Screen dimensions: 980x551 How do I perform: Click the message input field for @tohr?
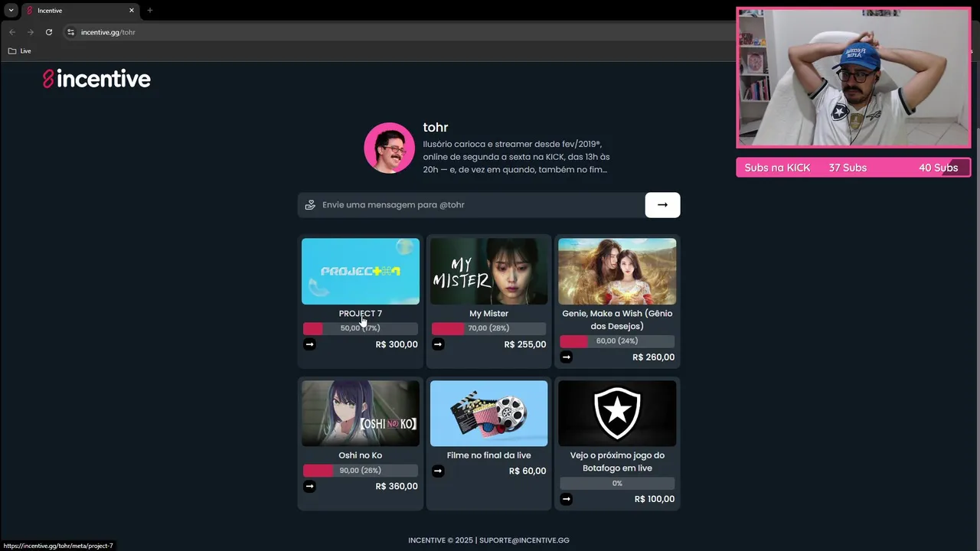[x=471, y=205]
